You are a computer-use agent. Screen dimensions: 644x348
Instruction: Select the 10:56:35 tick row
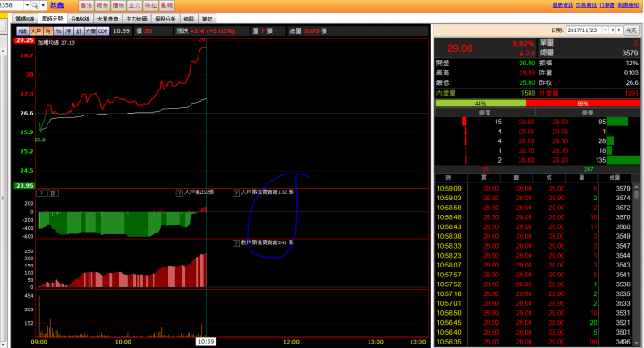533,342
